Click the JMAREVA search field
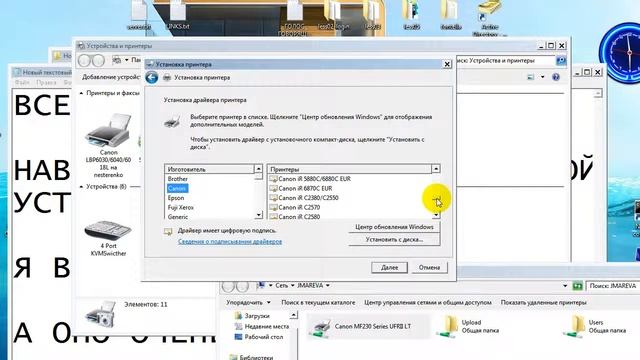The height and width of the screenshot is (360, 640). coord(613,286)
